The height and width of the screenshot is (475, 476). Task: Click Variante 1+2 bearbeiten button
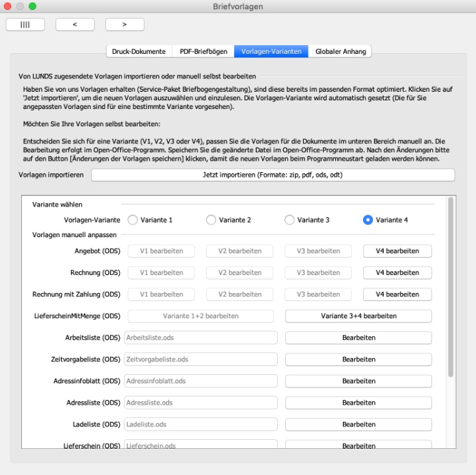[201, 316]
